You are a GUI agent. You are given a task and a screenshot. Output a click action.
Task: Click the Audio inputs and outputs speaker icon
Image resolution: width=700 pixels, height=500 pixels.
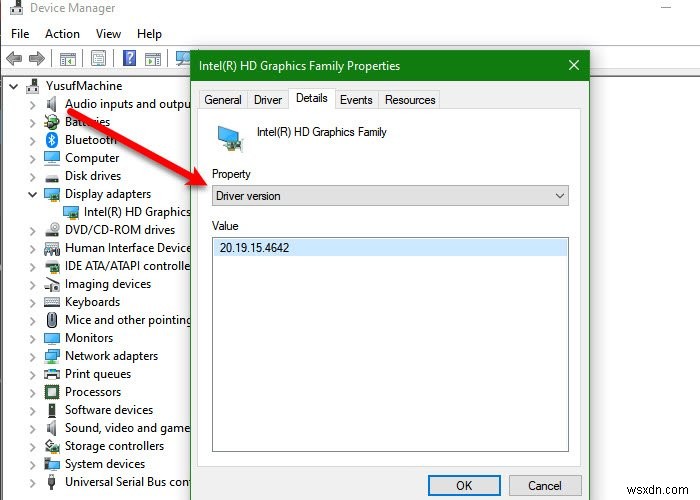click(52, 104)
